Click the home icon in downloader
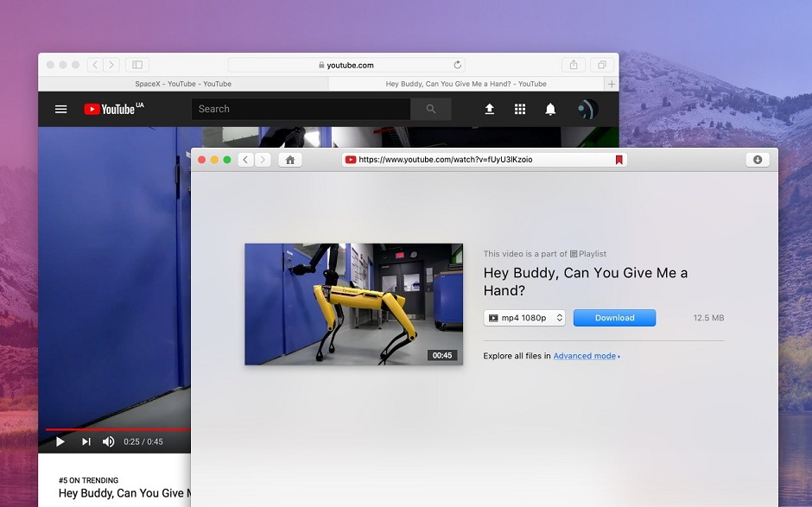Viewport: 812px width, 507px height. (290, 160)
